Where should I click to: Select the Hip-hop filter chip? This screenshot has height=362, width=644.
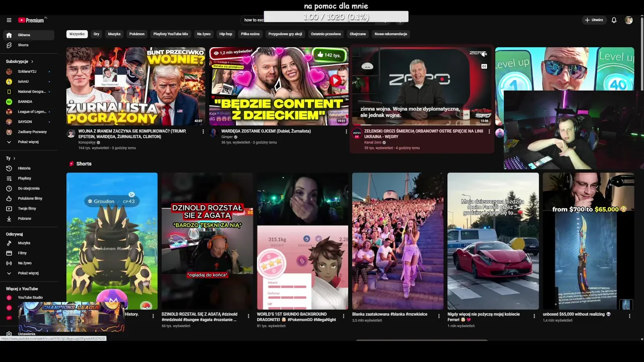(x=226, y=34)
